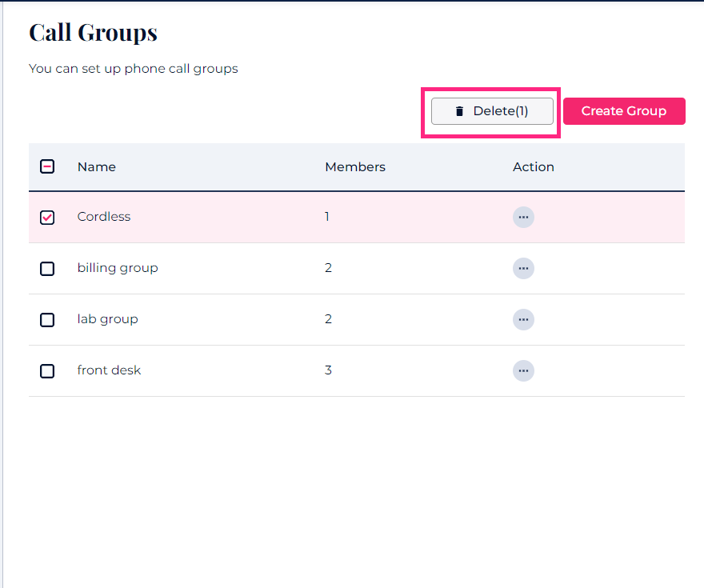Screen dimensions: 704x588
Task: Select the billing group checkbox
Action: pyautogui.click(x=47, y=268)
